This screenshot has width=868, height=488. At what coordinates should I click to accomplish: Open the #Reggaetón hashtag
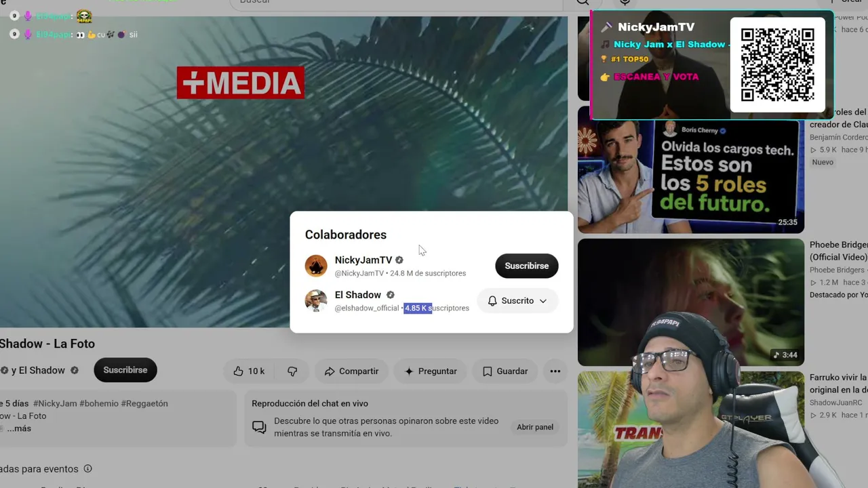coord(144,403)
